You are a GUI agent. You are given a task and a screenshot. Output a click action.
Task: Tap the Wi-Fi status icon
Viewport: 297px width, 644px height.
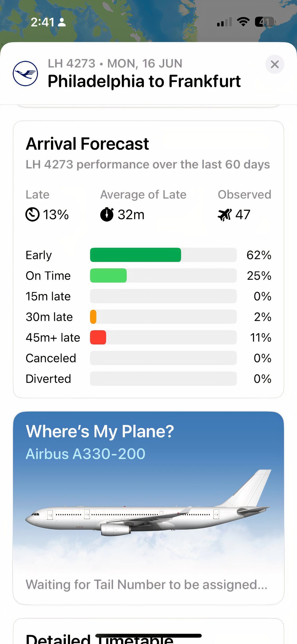pyautogui.click(x=243, y=22)
